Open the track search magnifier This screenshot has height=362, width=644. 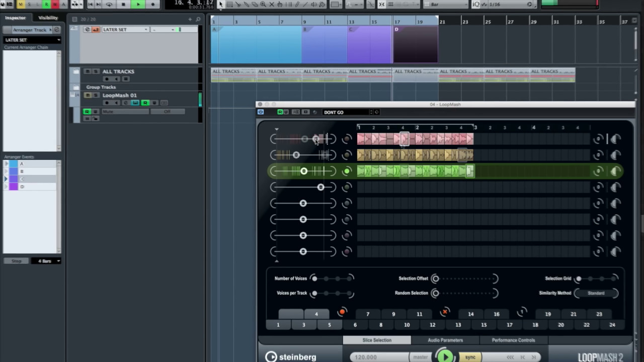click(x=198, y=19)
